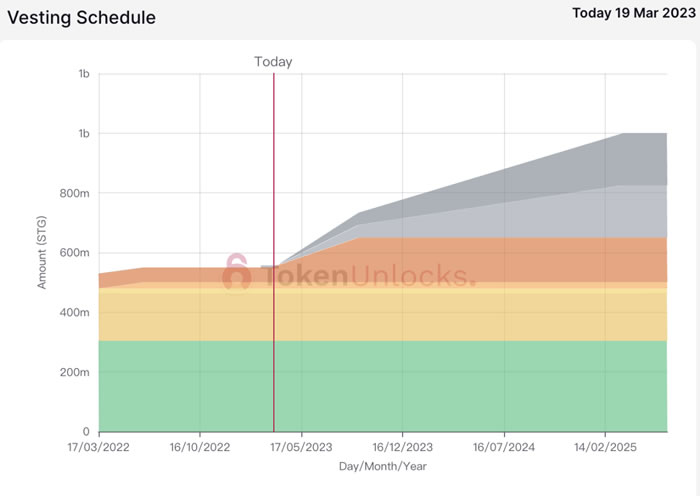Click the 'Day/Month/Year' axis title
This screenshot has height=496, width=700.
(383, 467)
